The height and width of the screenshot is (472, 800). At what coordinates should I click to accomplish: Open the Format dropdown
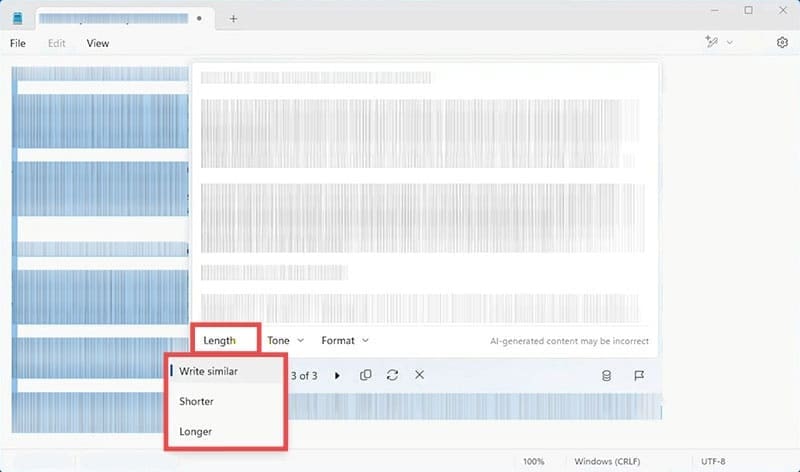(345, 340)
